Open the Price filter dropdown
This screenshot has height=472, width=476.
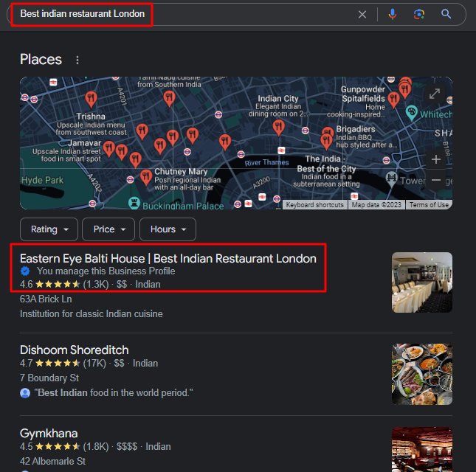(108, 229)
